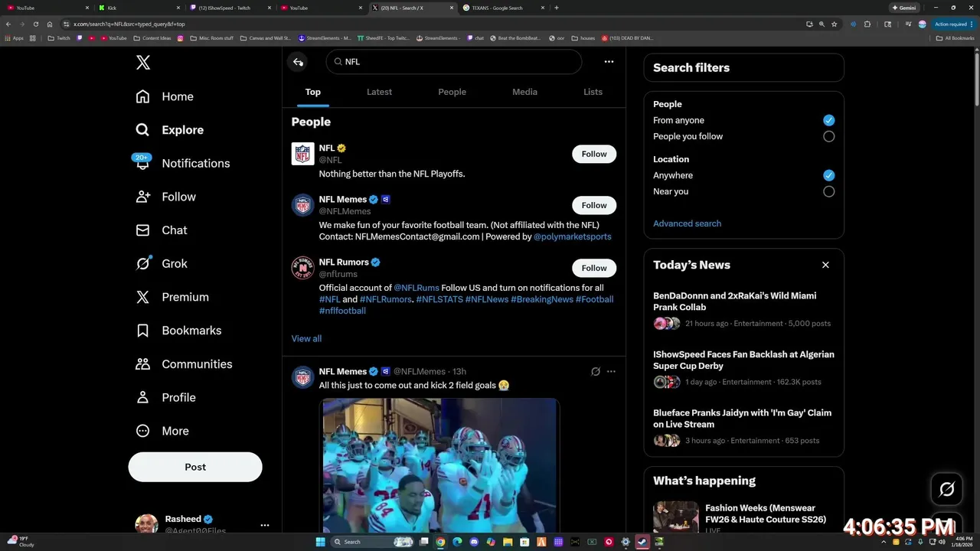Open Discord from the taskbar
Image resolution: width=980 pixels, height=551 pixels.
click(x=474, y=542)
